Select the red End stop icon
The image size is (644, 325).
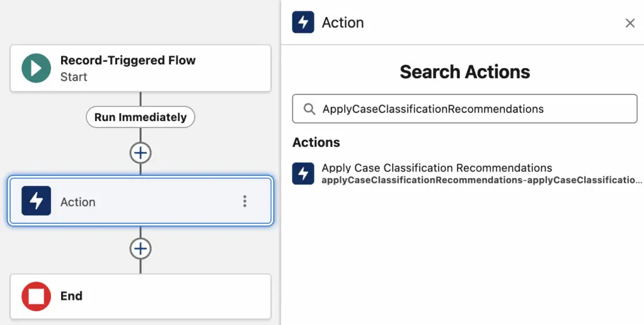36,296
